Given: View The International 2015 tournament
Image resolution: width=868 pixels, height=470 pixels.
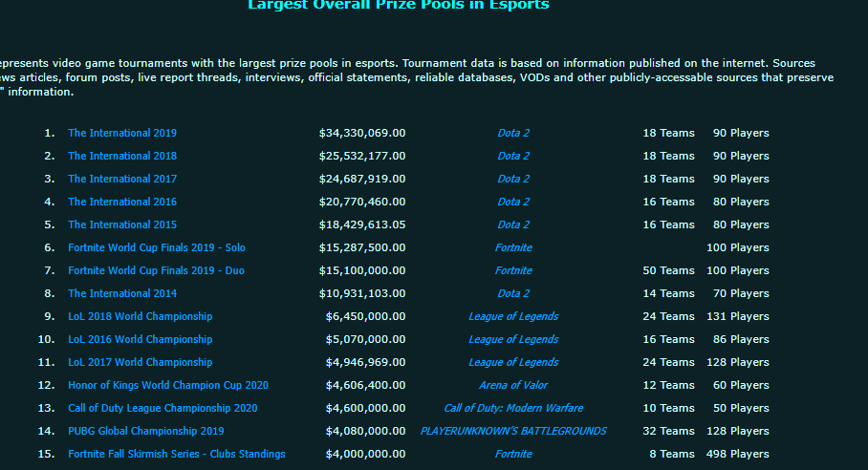Looking at the screenshot, I should pos(122,225).
